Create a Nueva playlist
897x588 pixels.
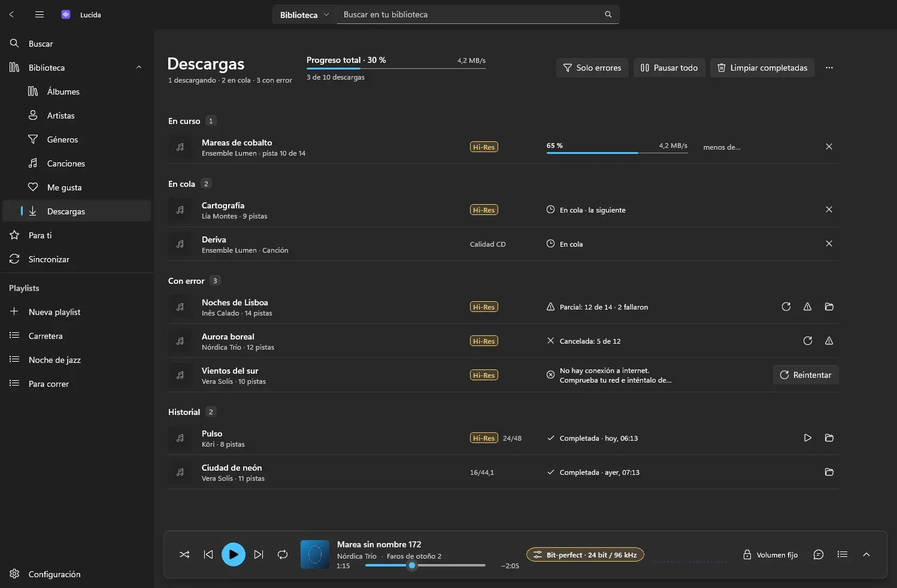[77, 312]
